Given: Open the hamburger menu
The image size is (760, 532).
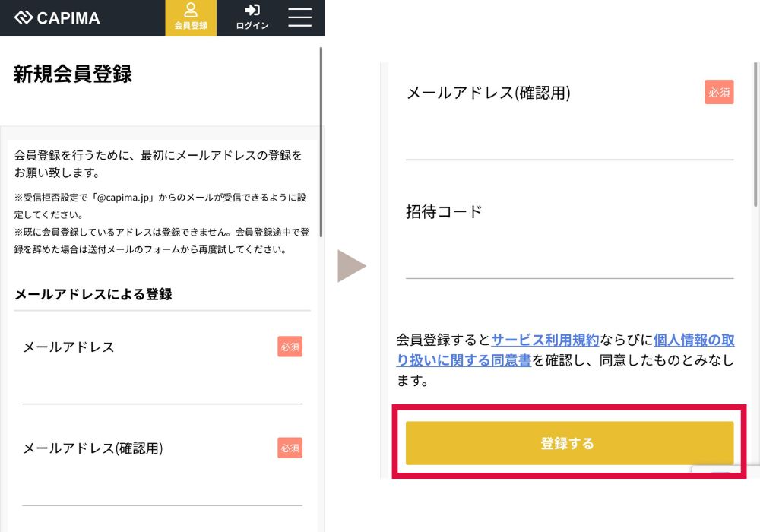Looking at the screenshot, I should (300, 17).
